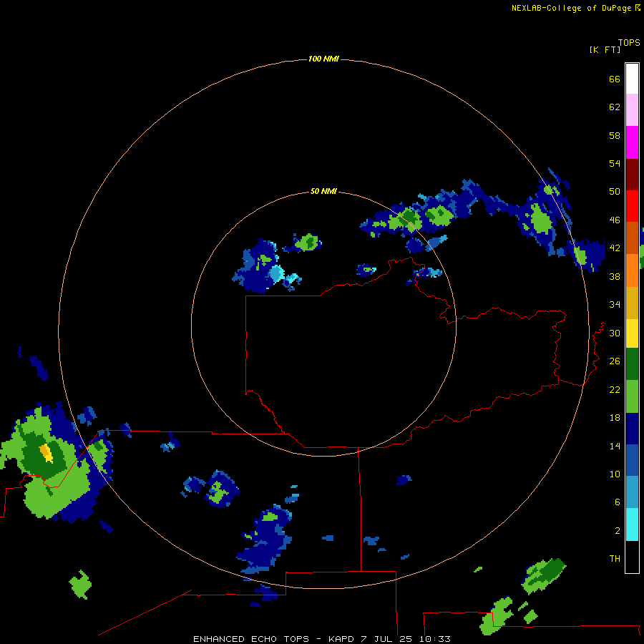The height and width of the screenshot is (644, 644).
Task: Pick the gold legend color block
Action: 632,303
